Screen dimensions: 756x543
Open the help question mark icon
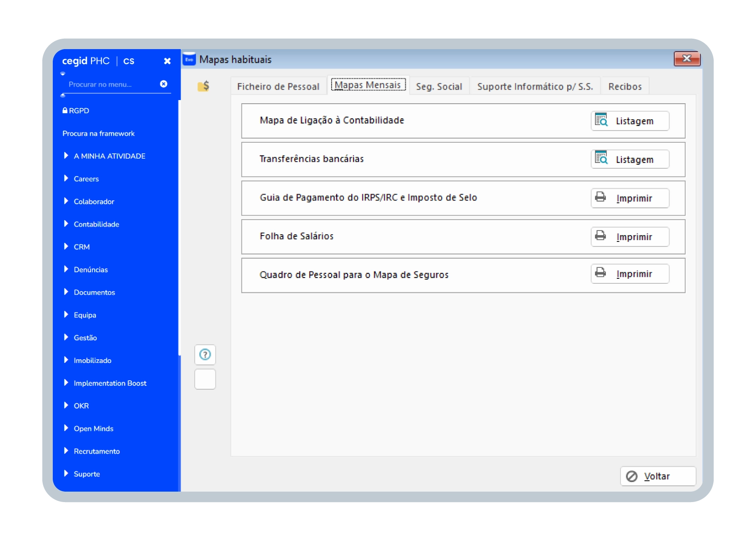(205, 355)
